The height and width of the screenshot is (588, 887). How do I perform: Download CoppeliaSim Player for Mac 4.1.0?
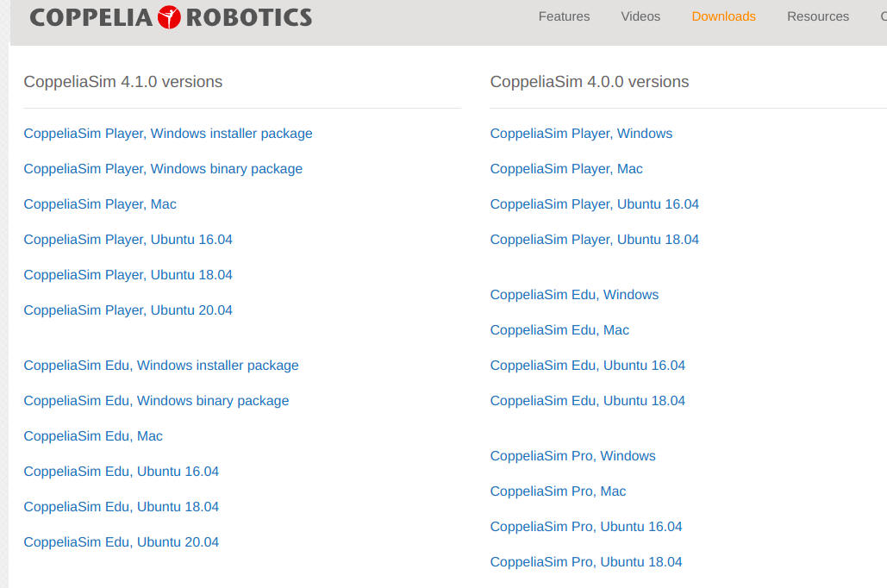[99, 204]
